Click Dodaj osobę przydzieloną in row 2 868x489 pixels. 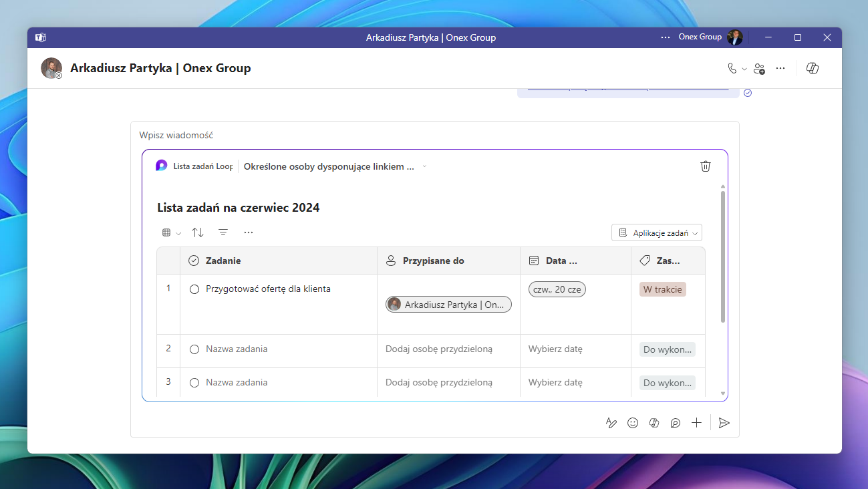pyautogui.click(x=439, y=349)
